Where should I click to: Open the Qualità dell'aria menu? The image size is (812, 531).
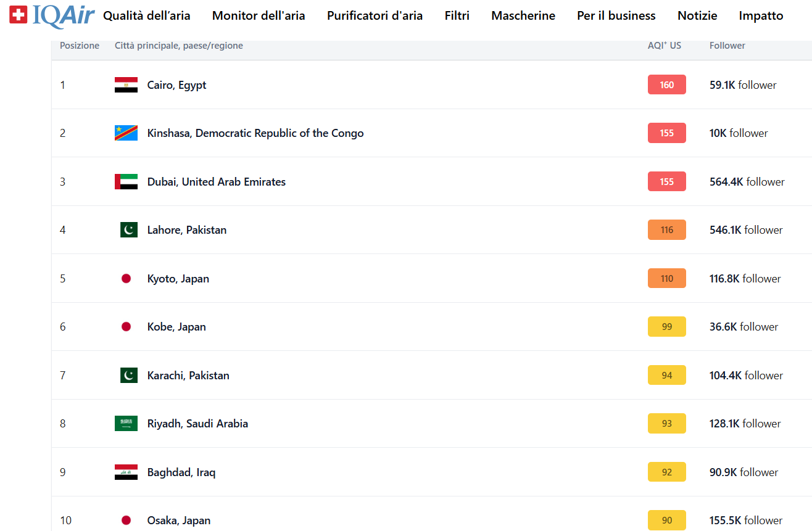coord(147,16)
